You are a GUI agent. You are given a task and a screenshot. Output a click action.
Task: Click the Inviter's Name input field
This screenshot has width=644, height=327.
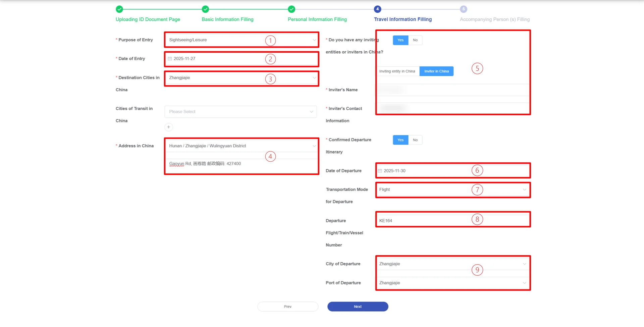point(453,90)
